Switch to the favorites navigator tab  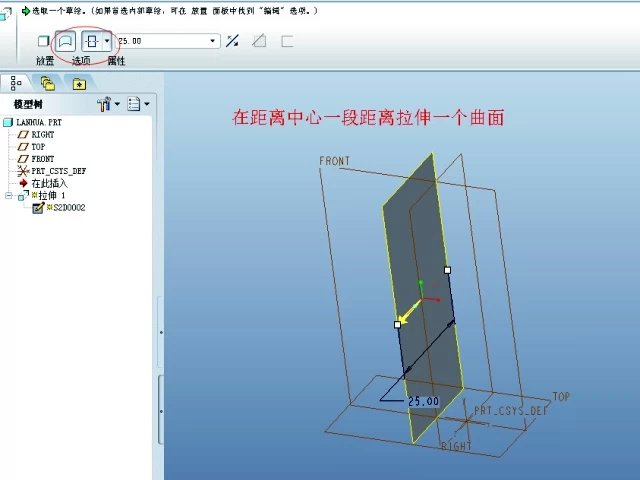(78, 84)
